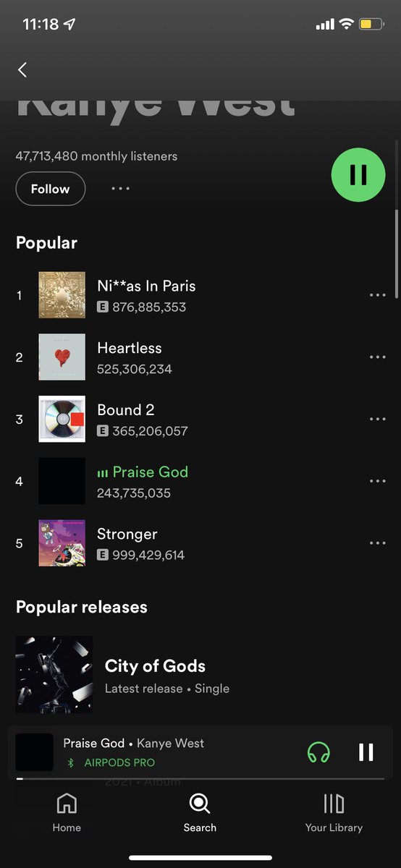
Task: Open more options for Heartless
Action: [377, 357]
